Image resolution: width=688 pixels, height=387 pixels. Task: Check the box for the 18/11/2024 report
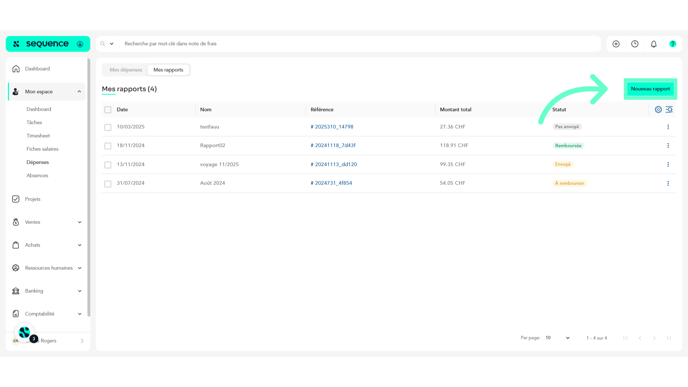[108, 146]
